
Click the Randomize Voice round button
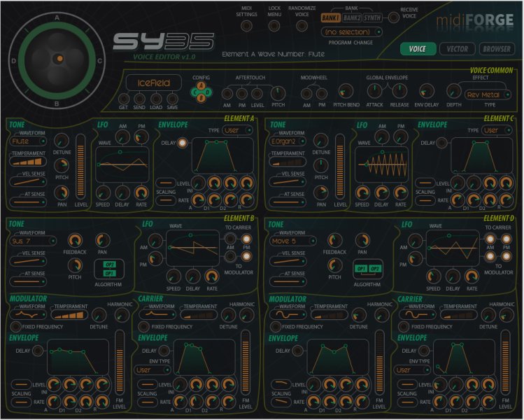(x=302, y=26)
